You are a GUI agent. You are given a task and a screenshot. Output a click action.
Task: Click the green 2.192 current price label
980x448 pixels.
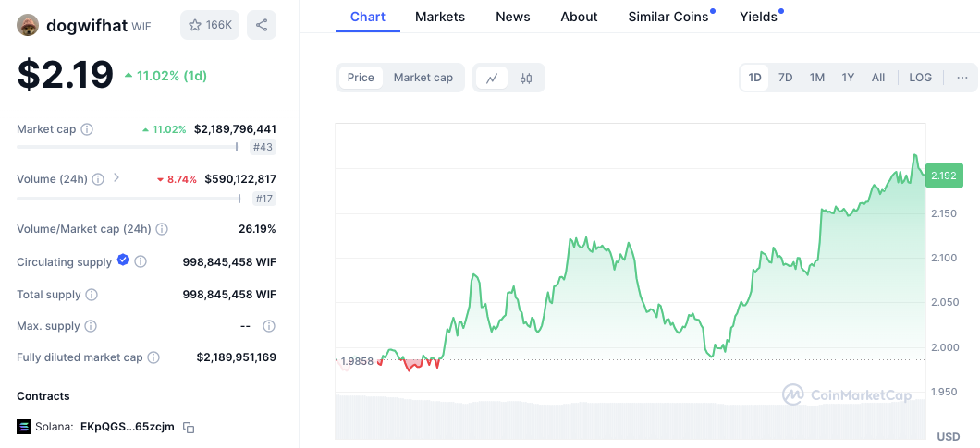click(x=943, y=176)
